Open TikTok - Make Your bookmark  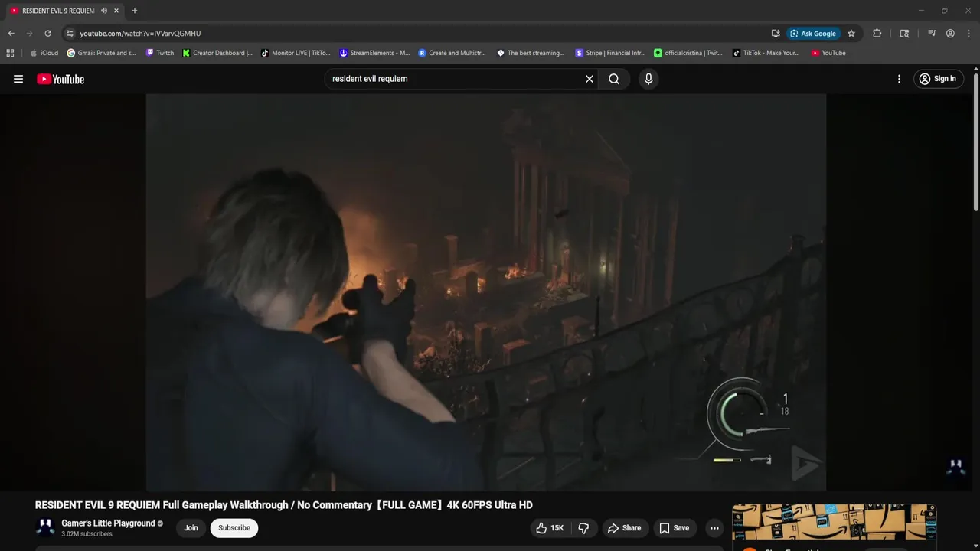[x=766, y=53]
